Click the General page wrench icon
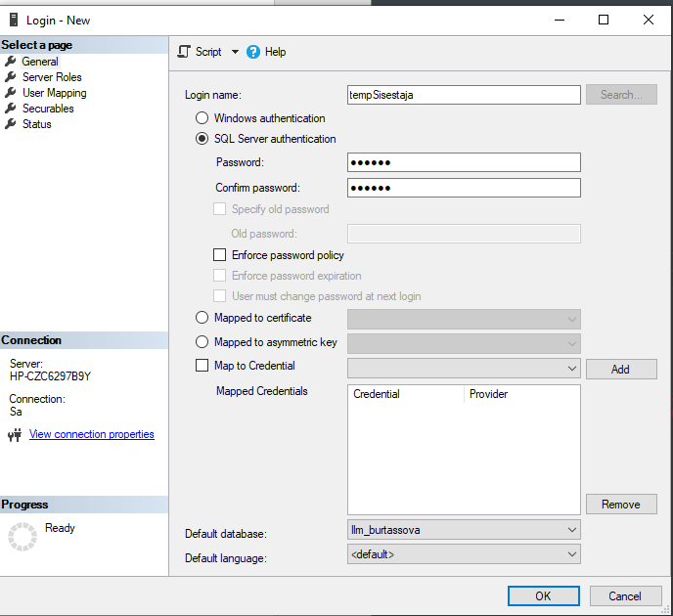The height and width of the screenshot is (616, 673). pyautogui.click(x=11, y=62)
